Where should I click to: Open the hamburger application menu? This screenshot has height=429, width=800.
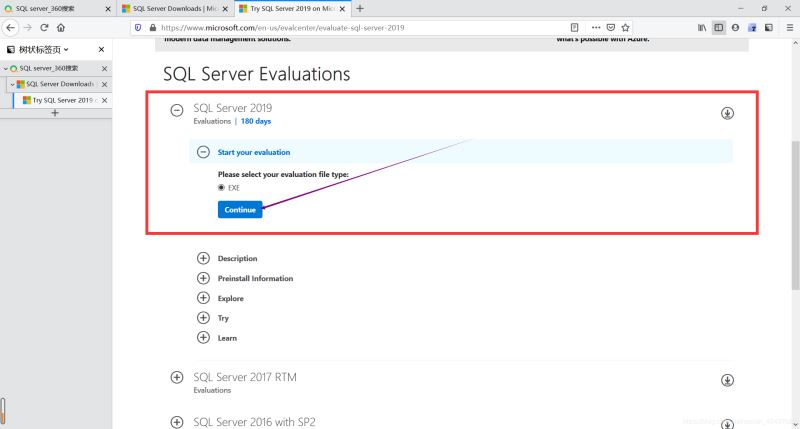pos(790,28)
